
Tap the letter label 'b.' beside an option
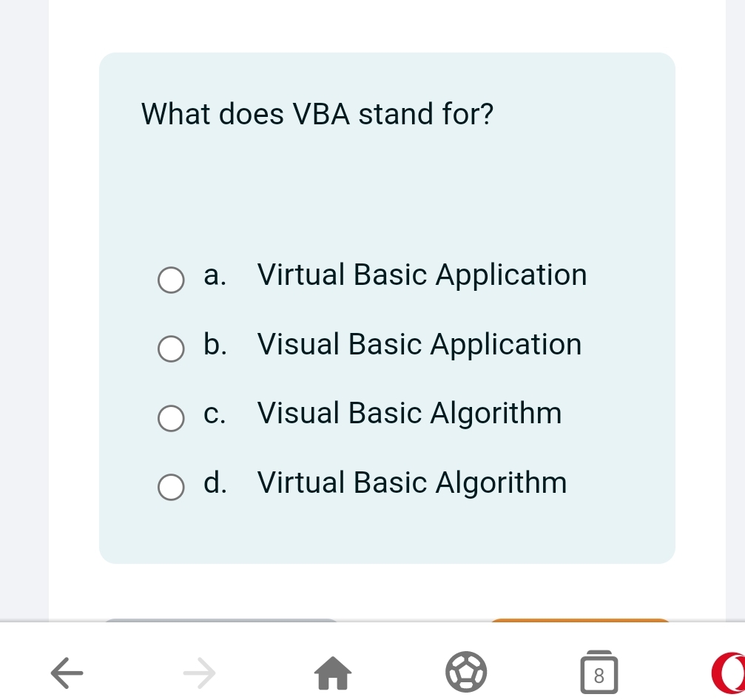coord(214,343)
